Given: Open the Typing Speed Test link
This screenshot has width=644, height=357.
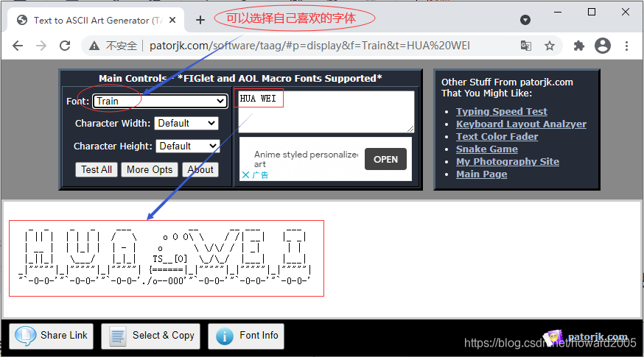Looking at the screenshot, I should click(502, 112).
